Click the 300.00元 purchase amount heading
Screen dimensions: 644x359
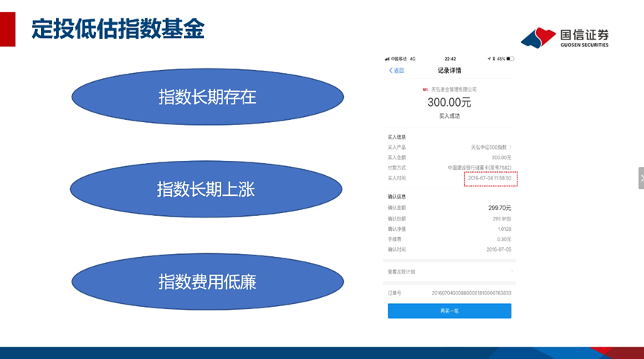point(449,103)
